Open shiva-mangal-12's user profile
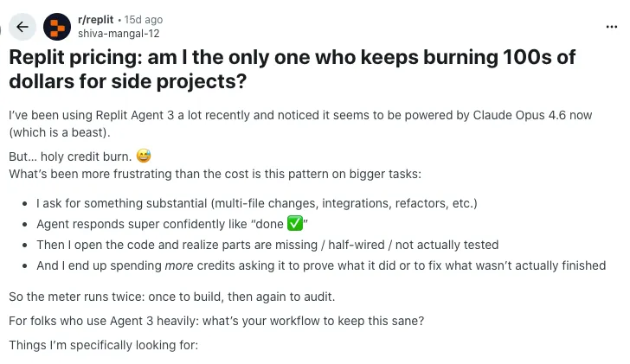The image size is (630, 364). click(118, 34)
